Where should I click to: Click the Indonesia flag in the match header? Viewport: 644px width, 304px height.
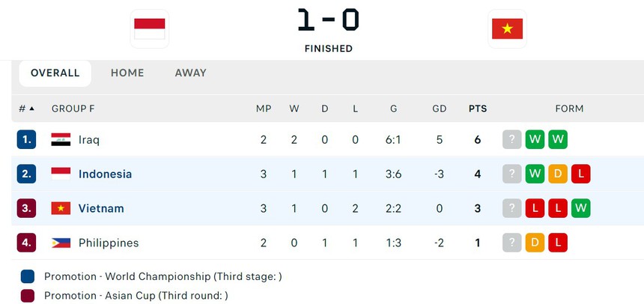coord(149,29)
